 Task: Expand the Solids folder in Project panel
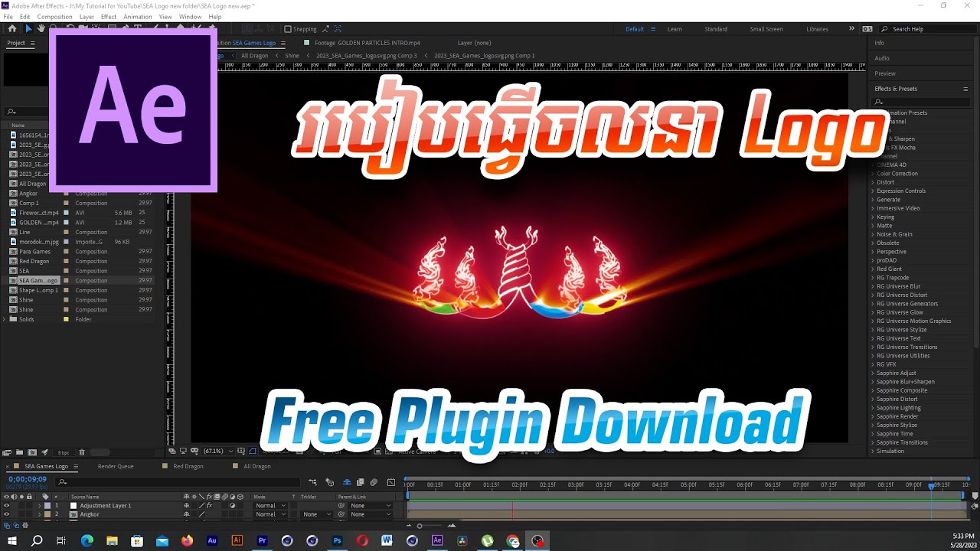[5, 319]
